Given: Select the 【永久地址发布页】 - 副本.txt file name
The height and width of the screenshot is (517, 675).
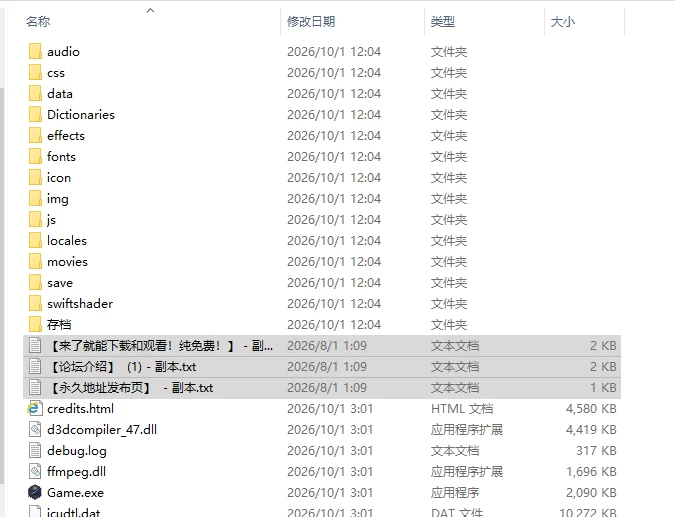Looking at the screenshot, I should coord(130,388).
